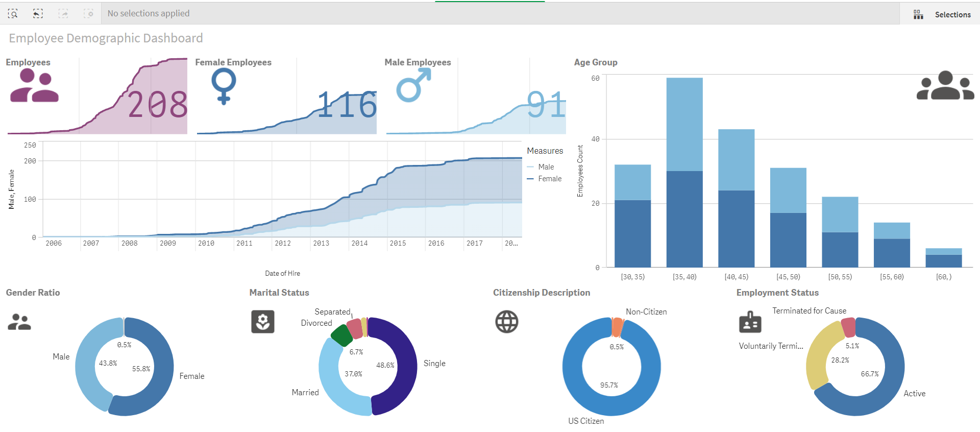Click the step back selection icon

click(38, 14)
